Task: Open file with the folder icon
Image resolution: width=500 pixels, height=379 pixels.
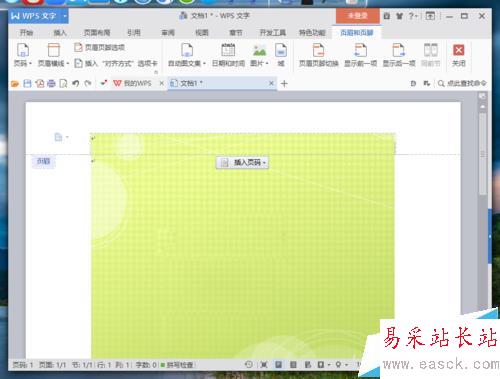Action: 15,83
